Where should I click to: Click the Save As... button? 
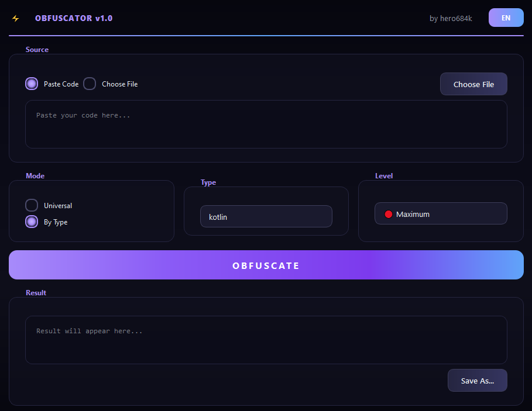tap(478, 381)
